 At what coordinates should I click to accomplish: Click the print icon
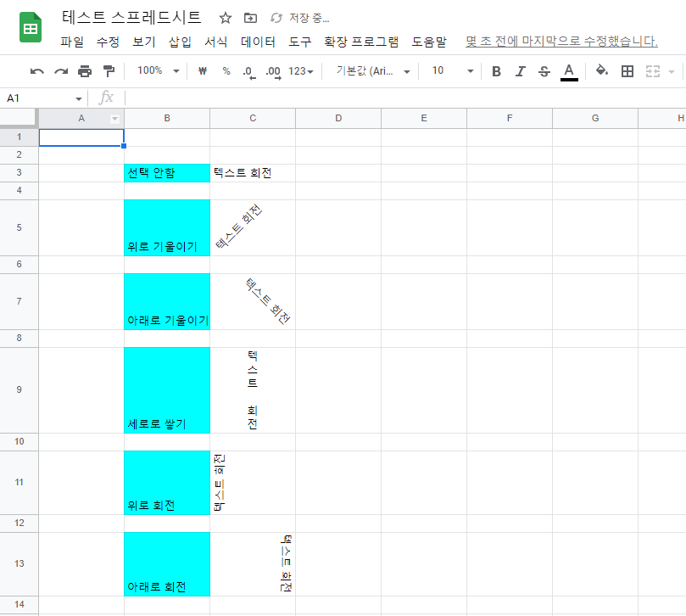85,71
